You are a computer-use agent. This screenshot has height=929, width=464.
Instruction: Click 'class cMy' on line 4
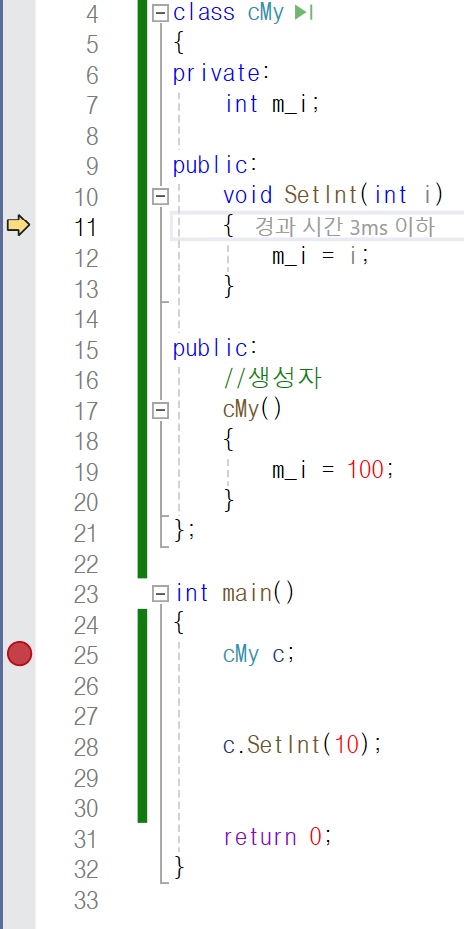pos(229,13)
